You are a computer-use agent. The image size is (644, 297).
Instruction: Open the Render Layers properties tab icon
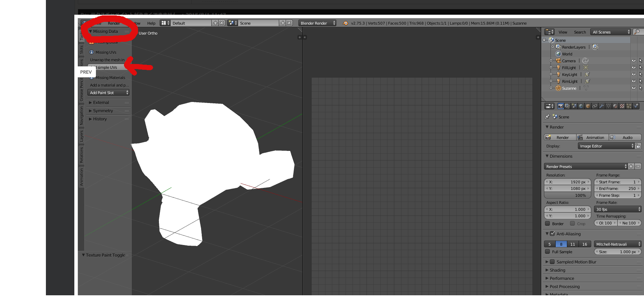[567, 106]
